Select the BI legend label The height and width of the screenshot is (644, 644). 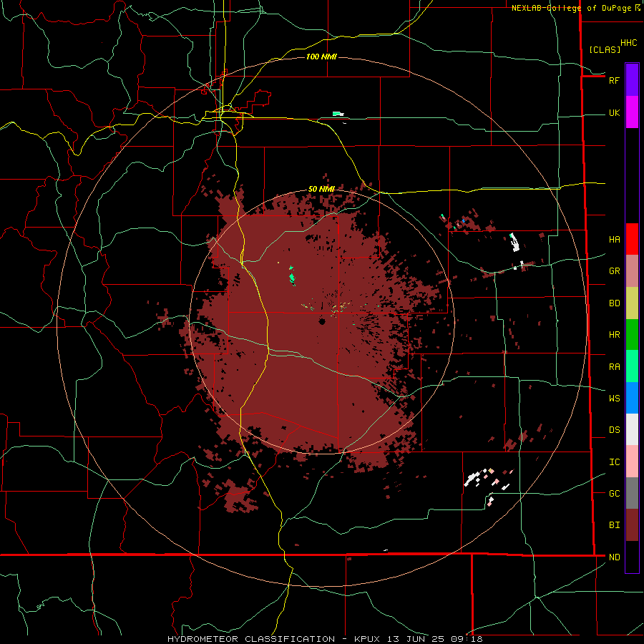click(614, 525)
